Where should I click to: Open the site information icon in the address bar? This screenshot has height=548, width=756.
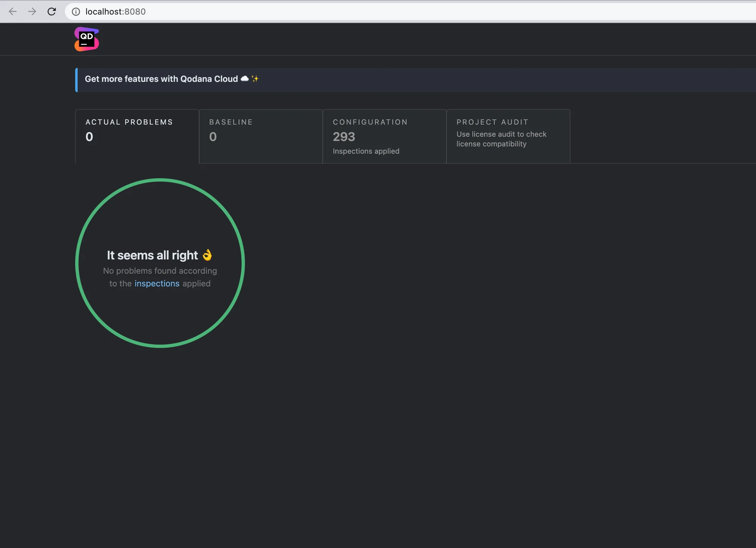click(x=76, y=12)
